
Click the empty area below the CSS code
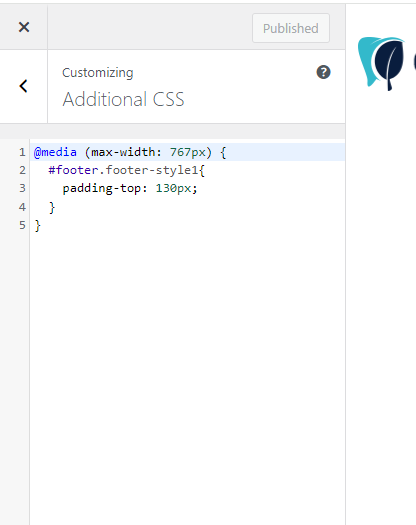[x=187, y=368]
